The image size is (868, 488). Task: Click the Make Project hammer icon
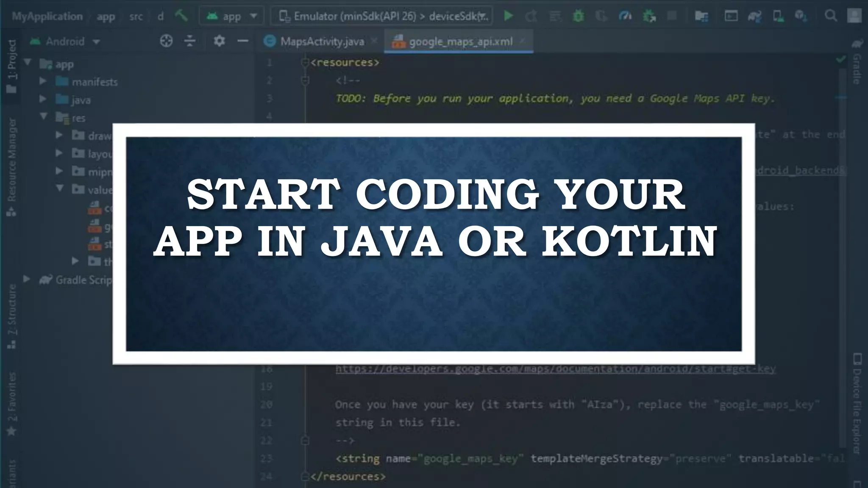pyautogui.click(x=181, y=16)
